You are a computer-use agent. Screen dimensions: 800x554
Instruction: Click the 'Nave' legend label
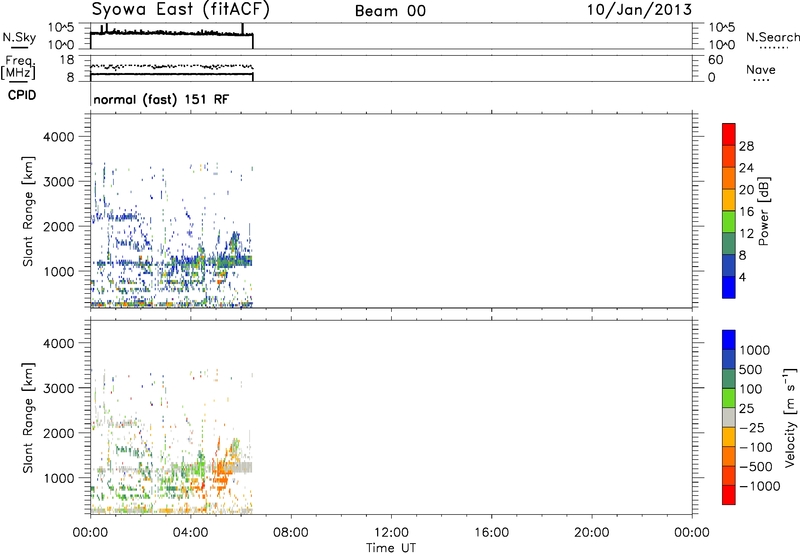pos(761,70)
